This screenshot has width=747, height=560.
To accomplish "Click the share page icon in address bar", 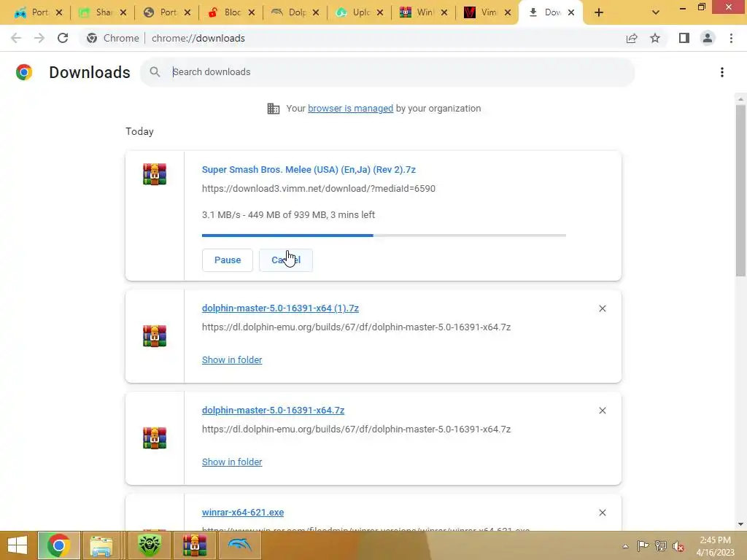I will pyautogui.click(x=632, y=38).
